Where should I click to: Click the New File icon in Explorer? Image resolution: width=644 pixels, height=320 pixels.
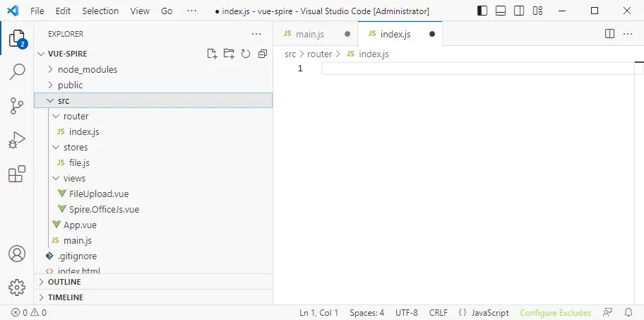212,54
